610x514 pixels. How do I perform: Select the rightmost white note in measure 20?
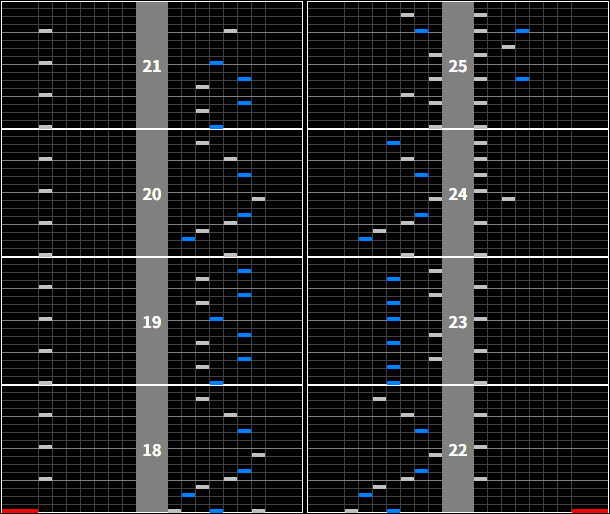coord(258,199)
